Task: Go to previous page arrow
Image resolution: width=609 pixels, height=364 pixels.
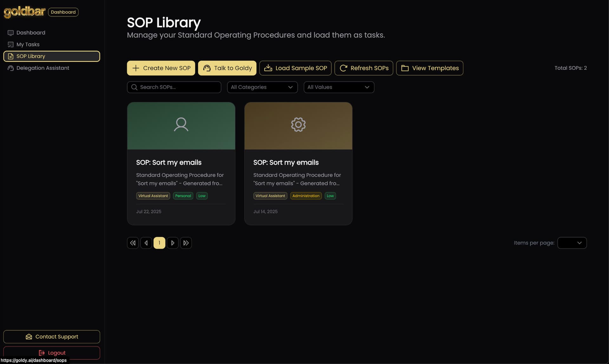Action: pos(146,243)
